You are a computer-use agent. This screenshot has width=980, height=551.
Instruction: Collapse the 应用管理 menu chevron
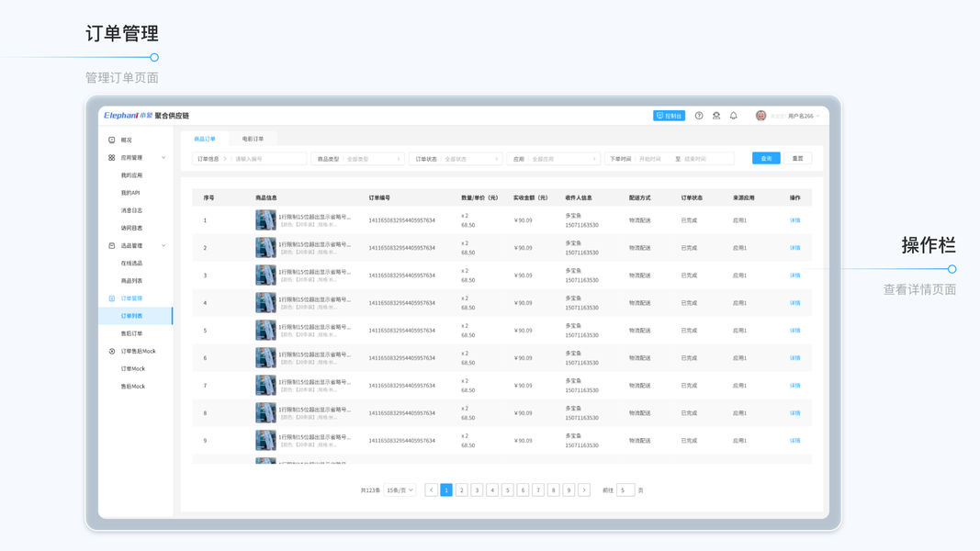(163, 157)
